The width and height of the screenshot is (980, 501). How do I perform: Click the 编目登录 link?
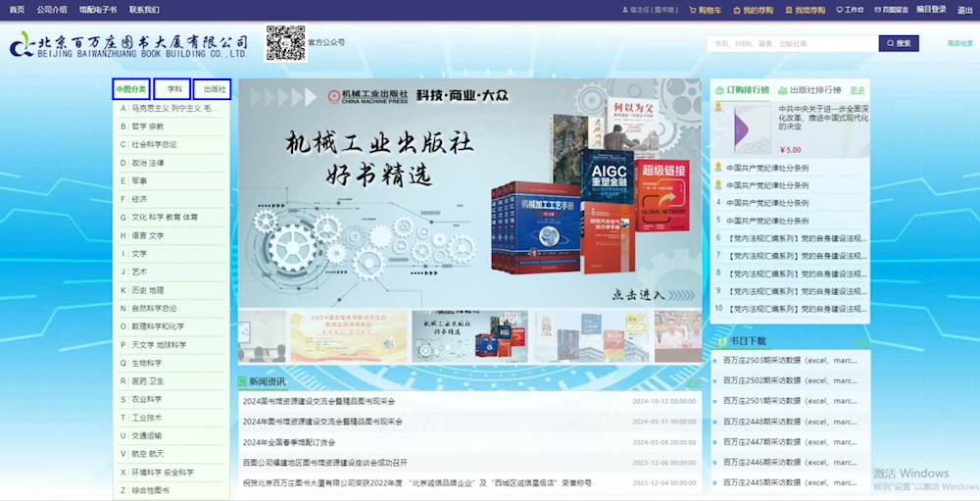931,10
